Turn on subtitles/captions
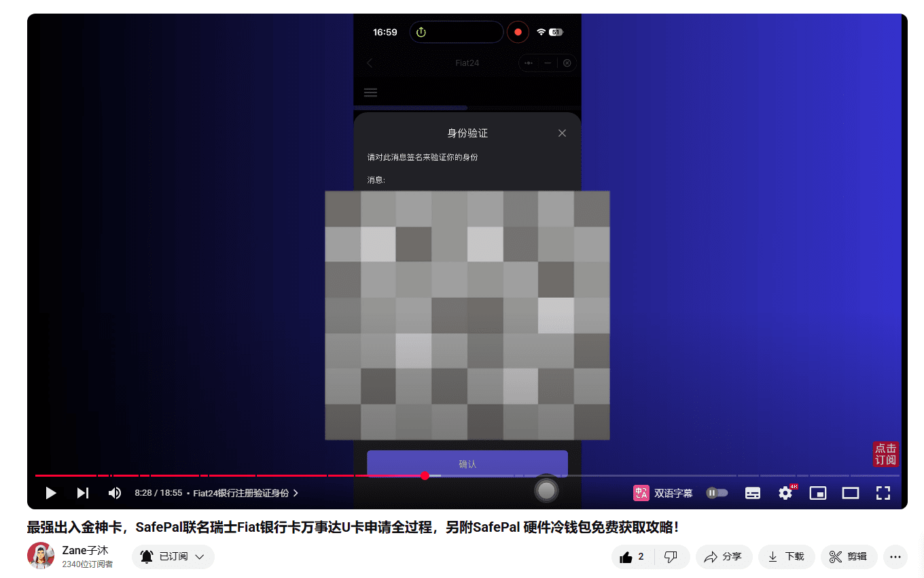This screenshot has width=924, height=578. click(x=753, y=493)
